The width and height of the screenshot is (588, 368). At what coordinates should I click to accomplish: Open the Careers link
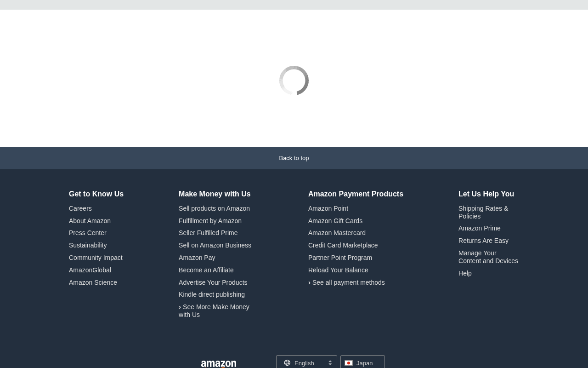pyautogui.click(x=80, y=208)
